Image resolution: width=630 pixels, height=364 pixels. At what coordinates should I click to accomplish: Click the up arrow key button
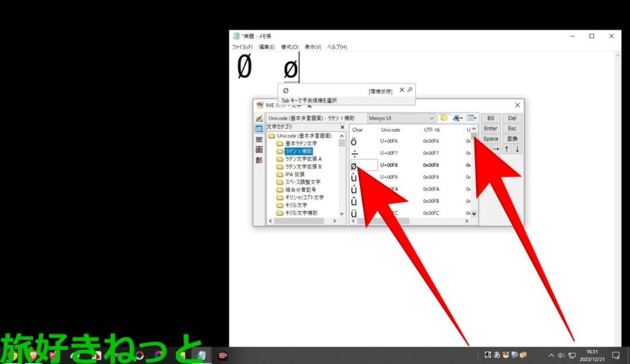507,149
